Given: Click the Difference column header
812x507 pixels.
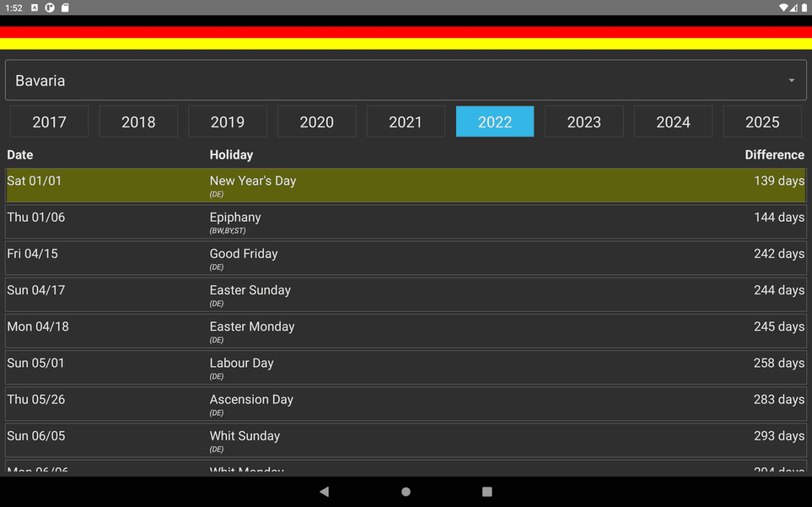Looking at the screenshot, I should tap(774, 154).
